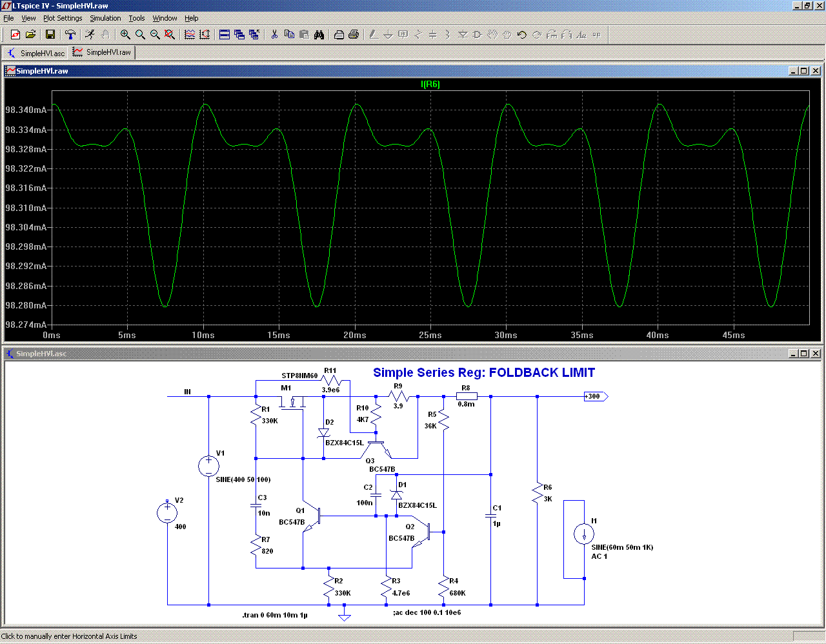Open the Simulation menu
The image size is (826, 644).
tap(105, 18)
